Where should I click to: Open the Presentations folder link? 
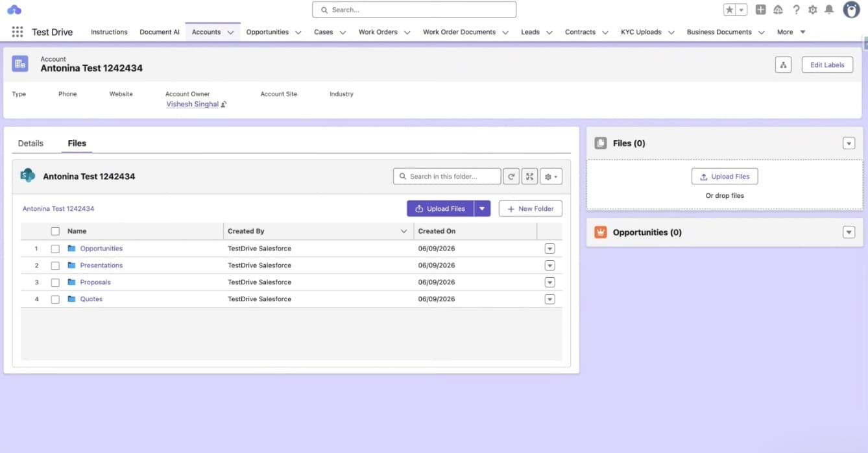coord(101,265)
